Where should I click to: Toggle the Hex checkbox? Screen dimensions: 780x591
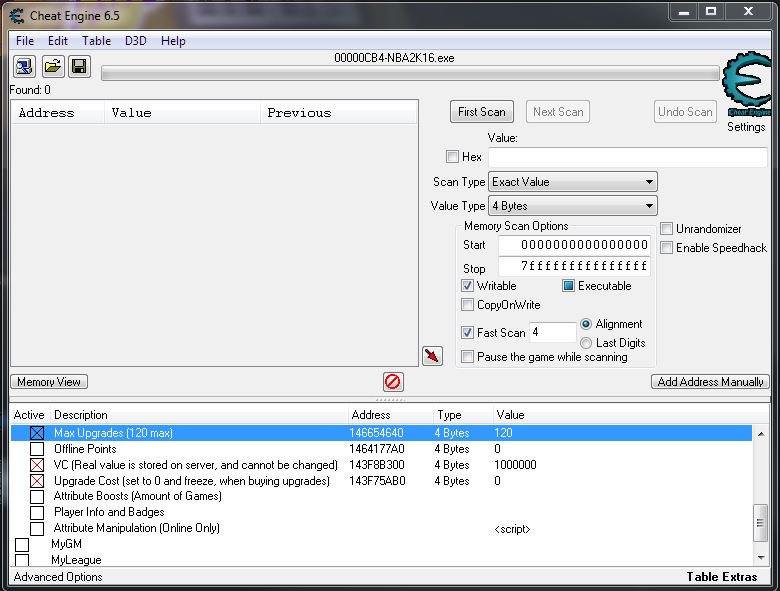(452, 157)
